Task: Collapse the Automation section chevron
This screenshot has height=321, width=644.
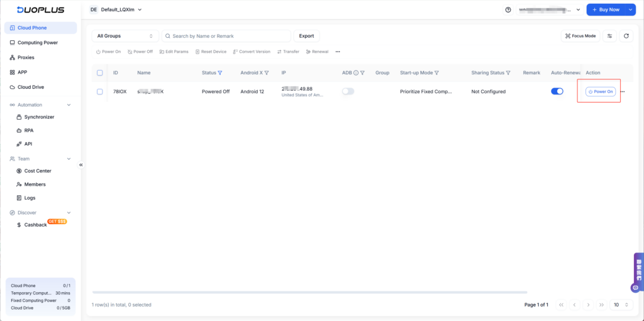Action: (x=69, y=105)
